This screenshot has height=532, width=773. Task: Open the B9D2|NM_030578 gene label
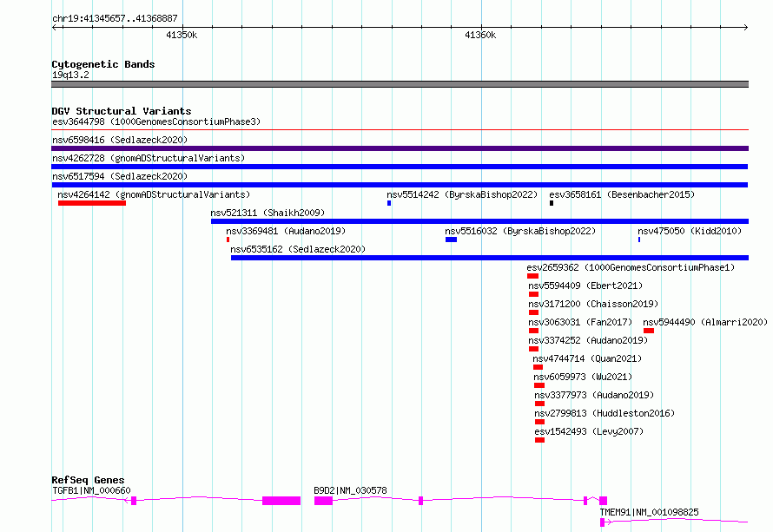[351, 490]
